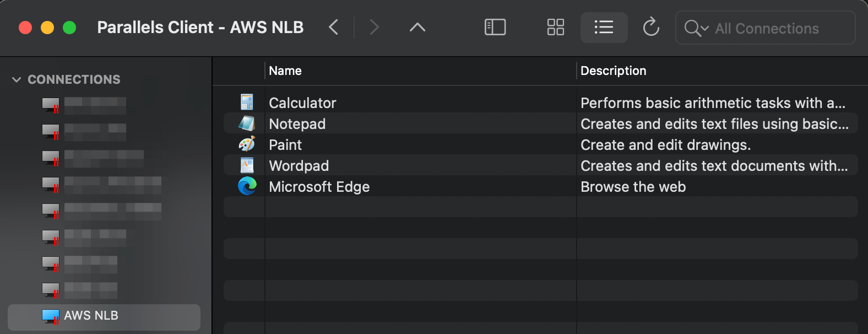This screenshot has width=868, height=334.
Task: Switch to list view
Action: [604, 27]
